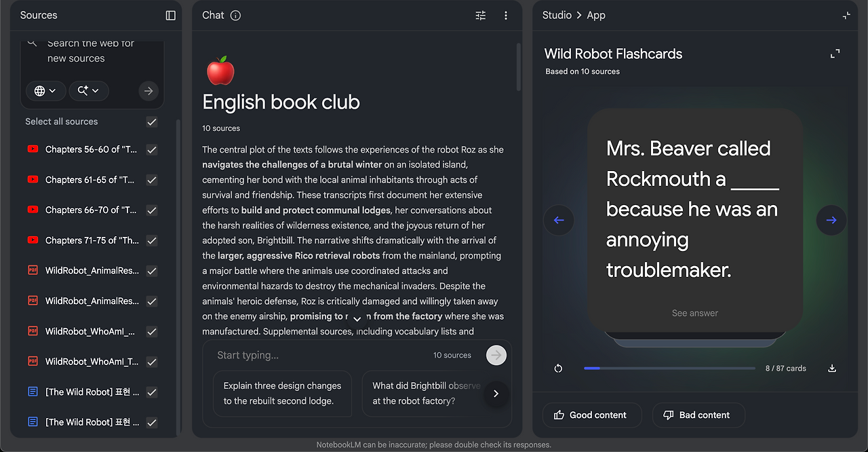Go to the previous flashcard
The width and height of the screenshot is (868, 452).
[559, 220]
